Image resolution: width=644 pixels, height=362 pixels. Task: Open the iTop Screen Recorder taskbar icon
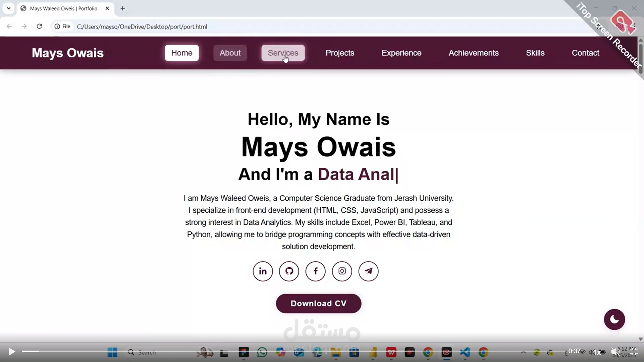(x=446, y=353)
